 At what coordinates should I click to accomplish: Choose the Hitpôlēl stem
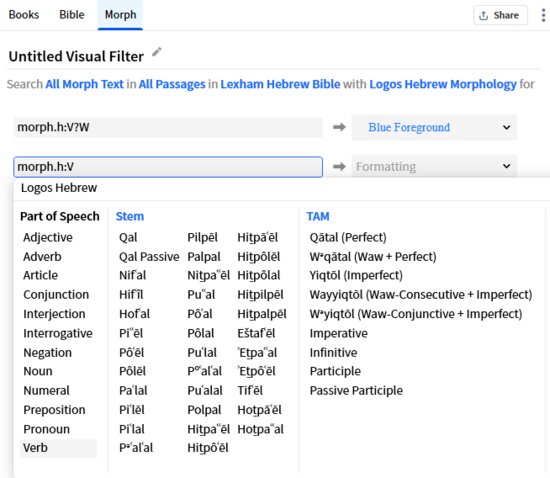click(259, 257)
